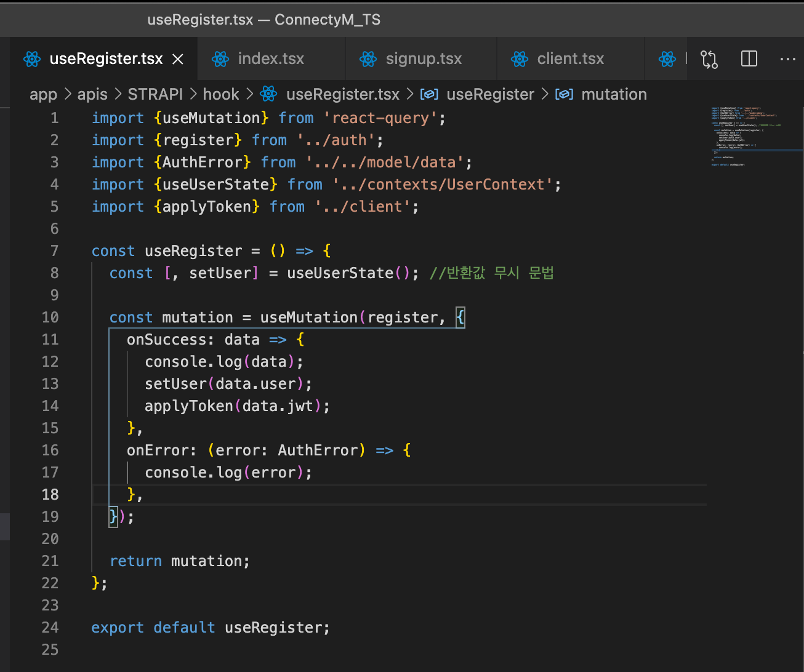Viewport: 804px width, 672px height.
Task: Click the React icon on client.tsx tab
Action: [520, 59]
